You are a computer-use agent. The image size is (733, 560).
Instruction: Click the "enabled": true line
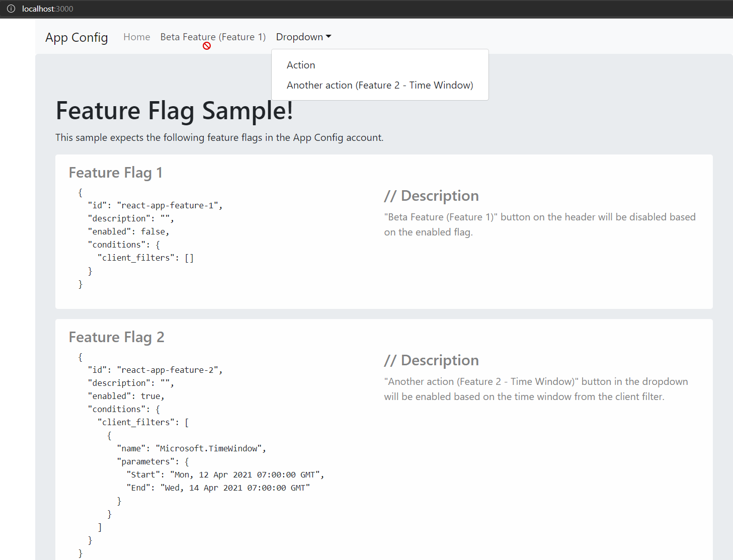[x=126, y=396]
